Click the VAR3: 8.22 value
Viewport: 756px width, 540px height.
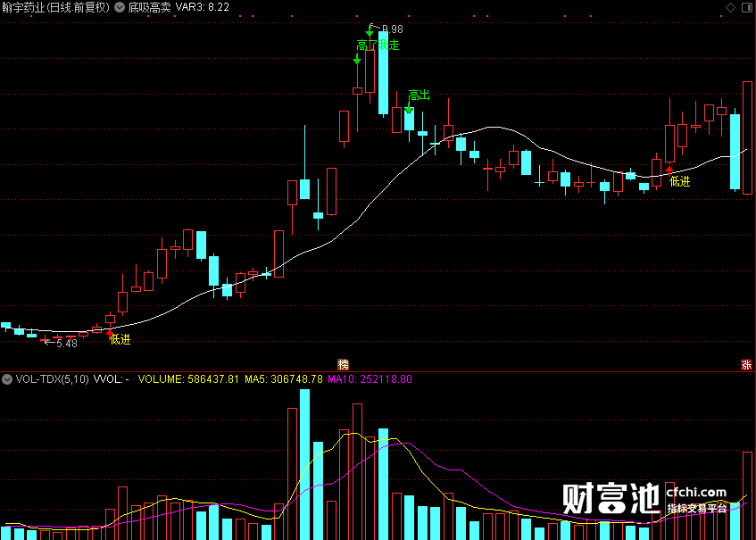(x=202, y=7)
